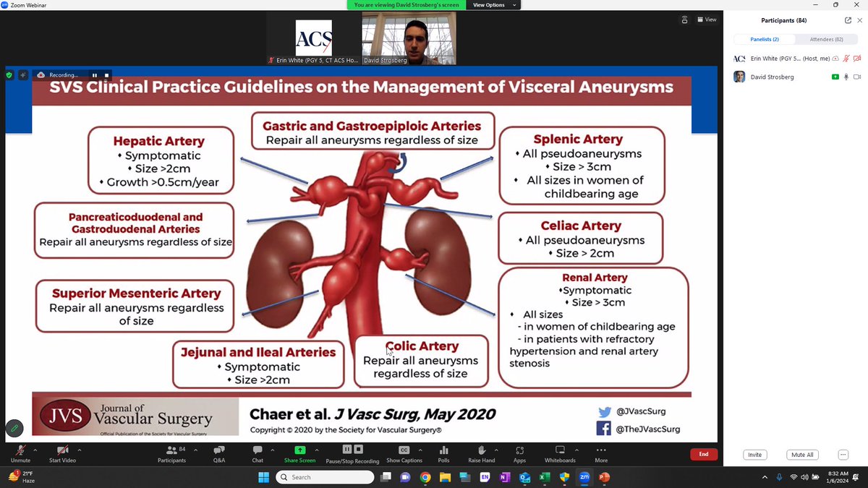Open OneNote from the taskbar
The image size is (868, 488).
(x=505, y=476)
